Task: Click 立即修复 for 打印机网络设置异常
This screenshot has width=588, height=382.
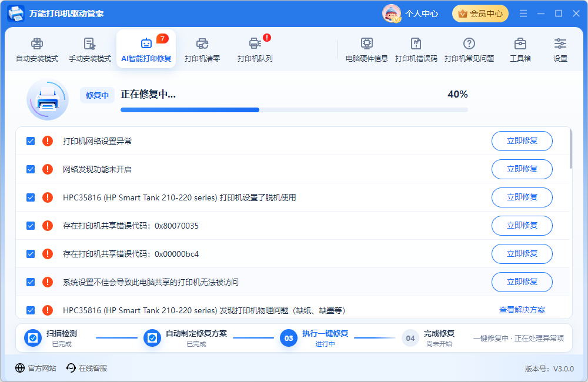Action: point(522,141)
